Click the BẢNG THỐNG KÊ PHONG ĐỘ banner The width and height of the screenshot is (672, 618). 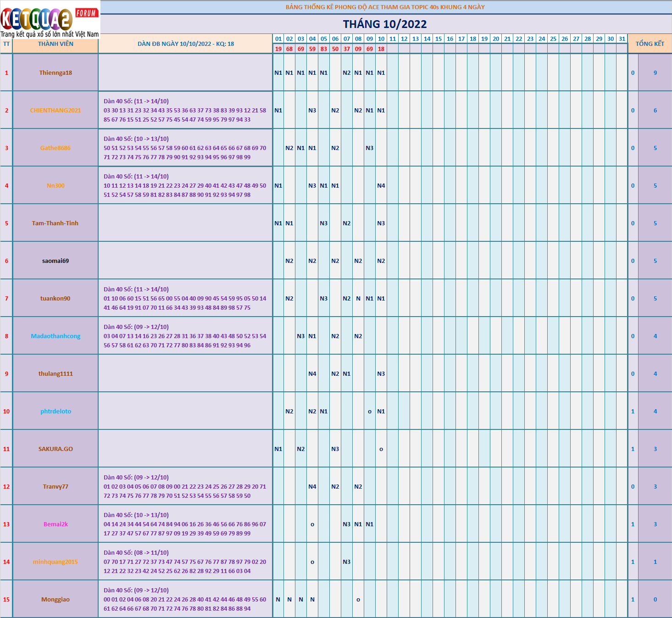(x=385, y=7)
